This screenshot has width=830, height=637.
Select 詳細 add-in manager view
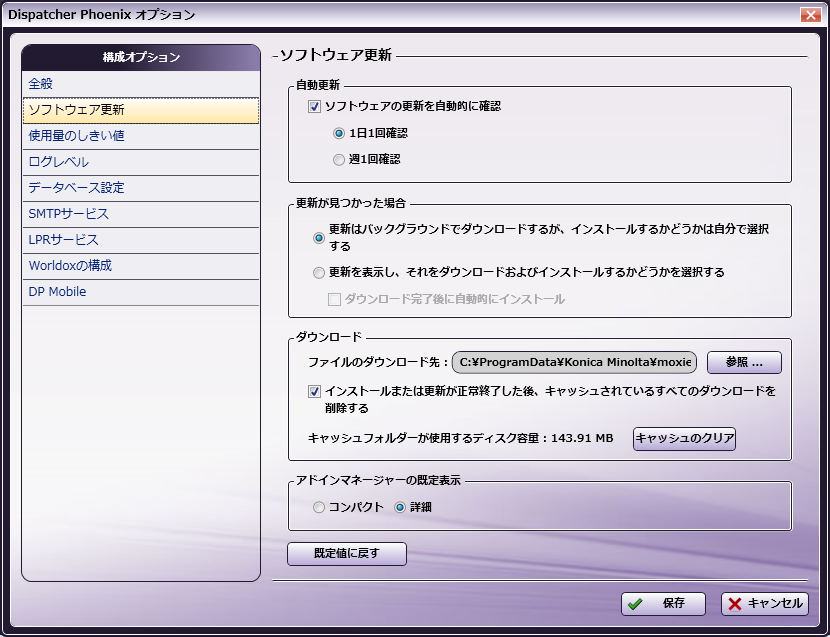tap(400, 507)
